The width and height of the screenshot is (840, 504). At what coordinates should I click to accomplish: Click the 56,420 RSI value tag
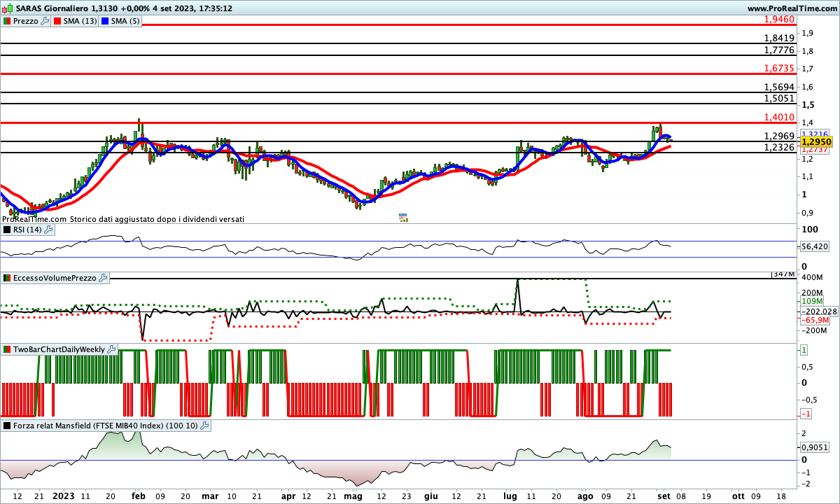tap(815, 246)
